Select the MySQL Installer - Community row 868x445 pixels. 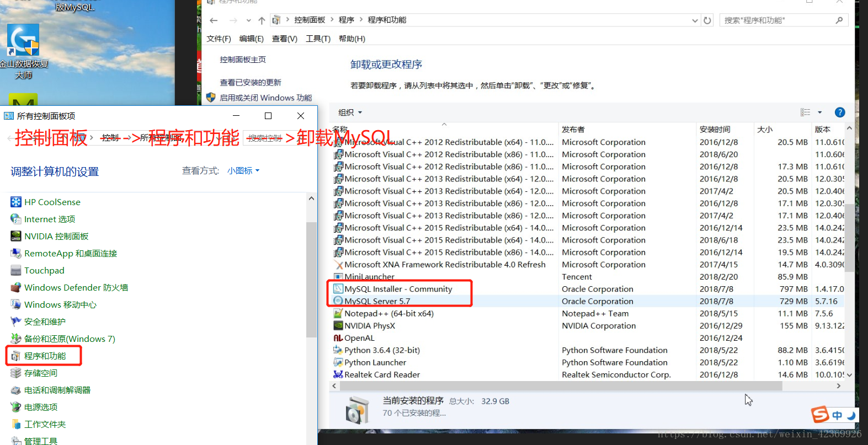[587, 289]
